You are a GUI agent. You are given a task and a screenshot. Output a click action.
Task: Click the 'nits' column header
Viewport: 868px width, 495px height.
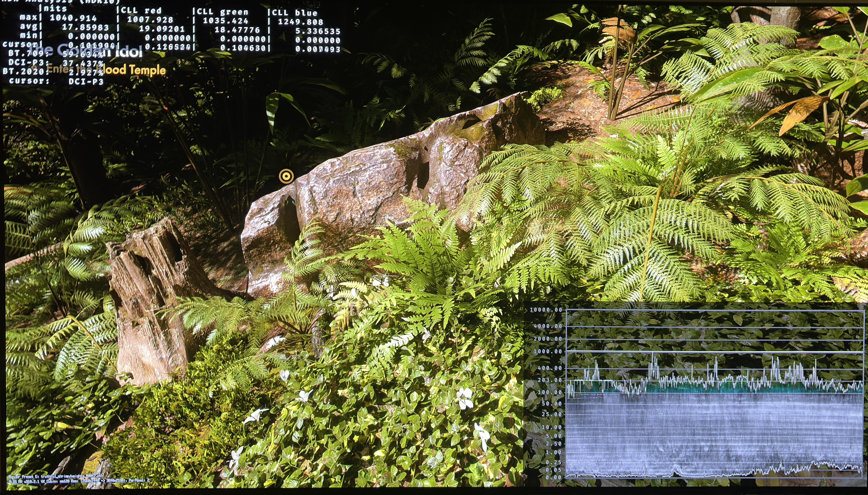[x=56, y=8]
